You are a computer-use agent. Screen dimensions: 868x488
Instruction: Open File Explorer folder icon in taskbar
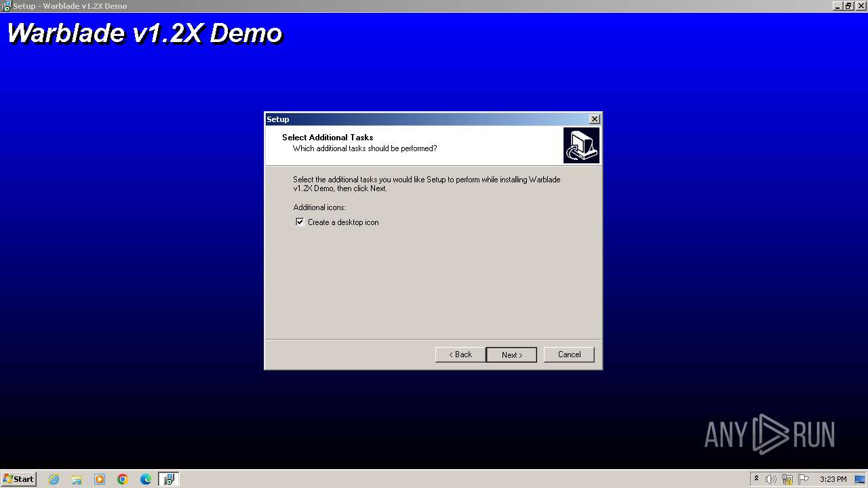[x=77, y=479]
